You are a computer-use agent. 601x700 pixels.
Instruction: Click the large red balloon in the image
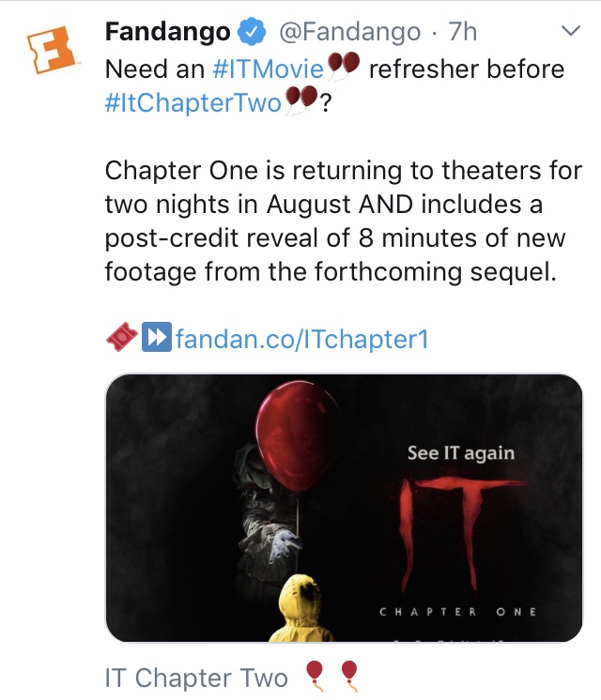coord(298,436)
